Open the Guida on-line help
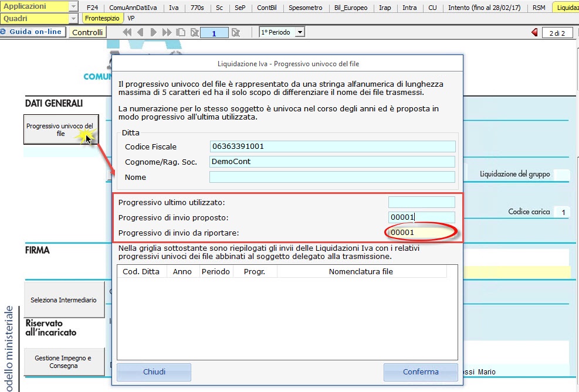 coord(34,32)
